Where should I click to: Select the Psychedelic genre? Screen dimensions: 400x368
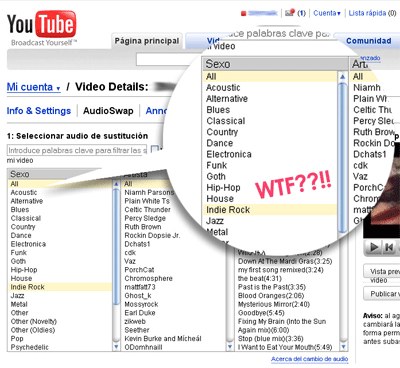point(30,347)
